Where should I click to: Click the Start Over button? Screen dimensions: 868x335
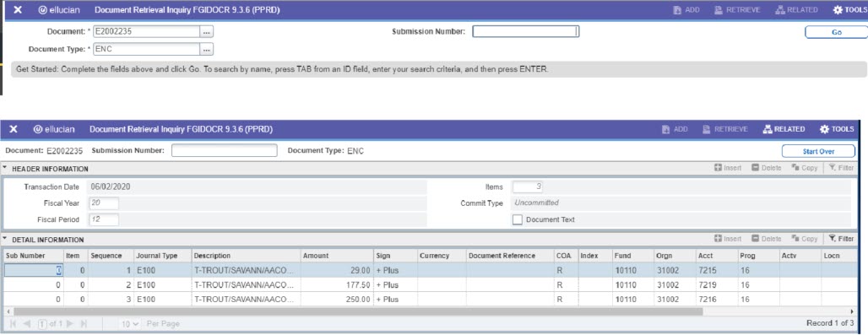(x=818, y=151)
